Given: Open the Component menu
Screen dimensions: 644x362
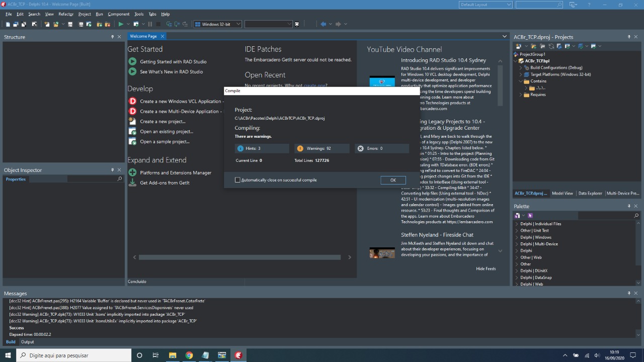Looking at the screenshot, I should (118, 14).
